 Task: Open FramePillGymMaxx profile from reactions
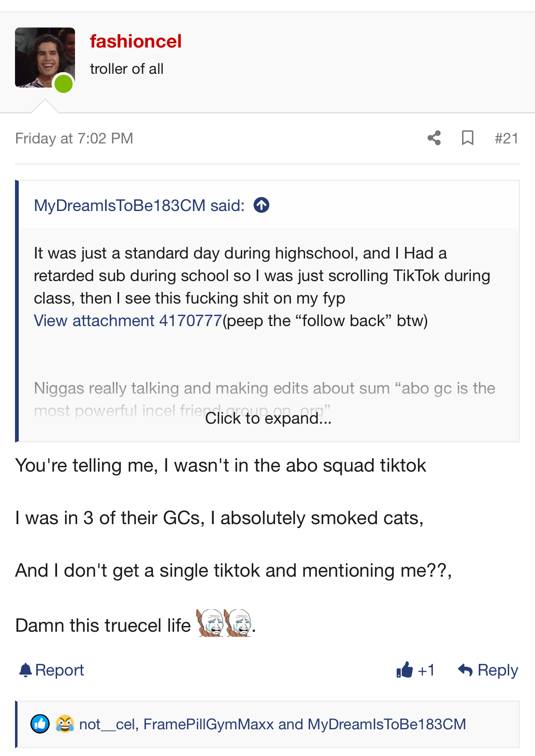tap(208, 724)
